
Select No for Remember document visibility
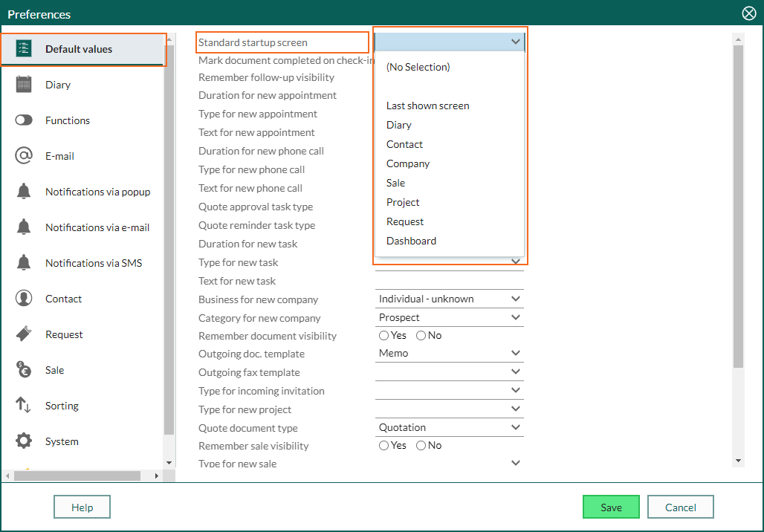421,335
